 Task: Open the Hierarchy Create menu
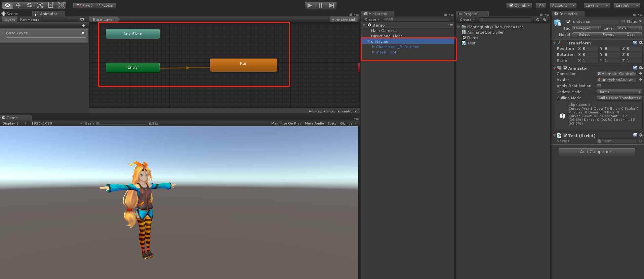pyautogui.click(x=372, y=20)
